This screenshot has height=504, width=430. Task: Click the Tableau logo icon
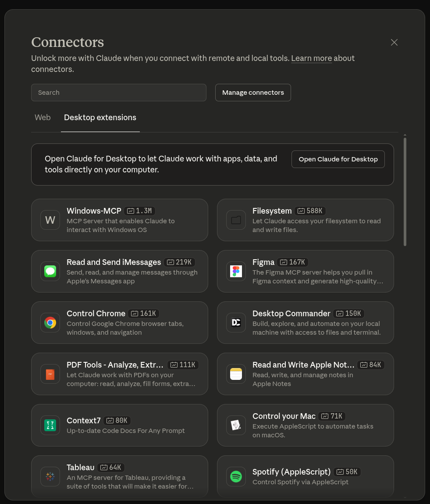click(50, 477)
